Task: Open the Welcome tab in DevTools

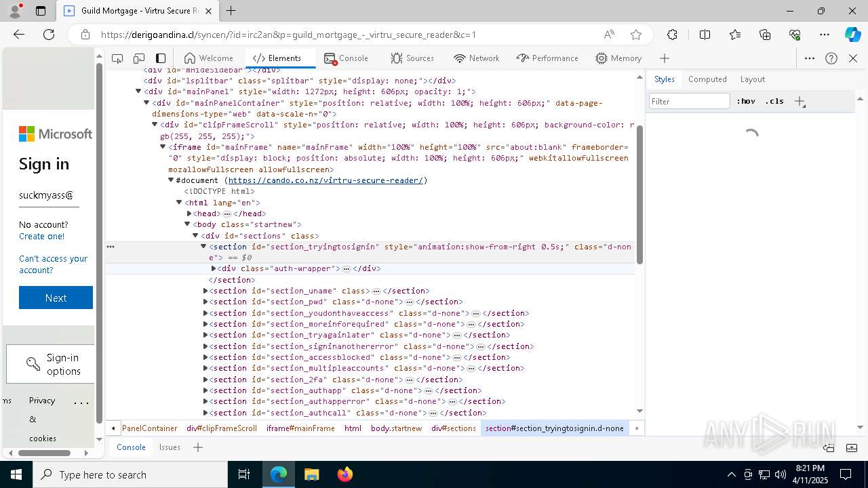Action: coord(209,58)
